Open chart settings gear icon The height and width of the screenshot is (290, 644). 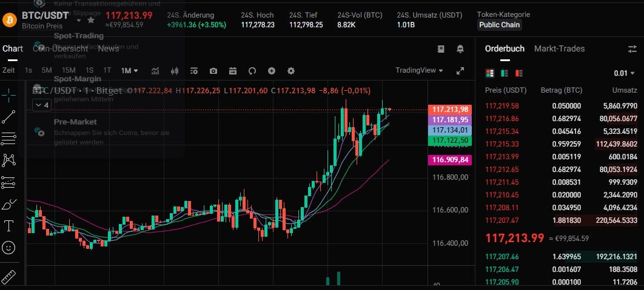(290, 71)
